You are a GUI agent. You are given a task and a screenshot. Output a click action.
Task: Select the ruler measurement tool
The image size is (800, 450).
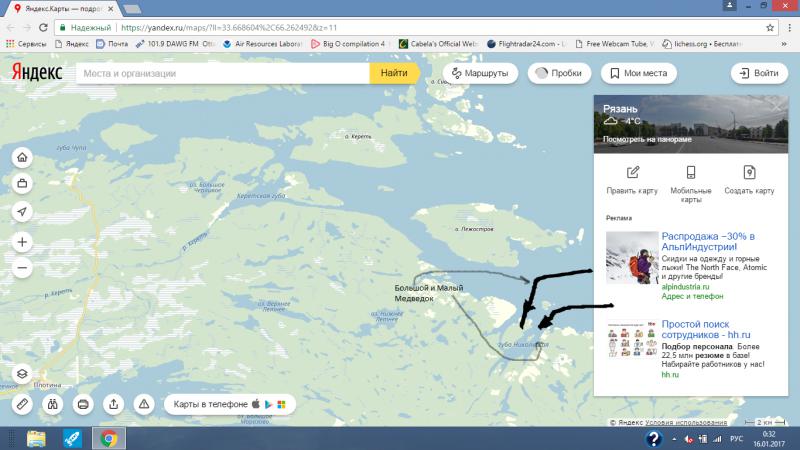[24, 404]
